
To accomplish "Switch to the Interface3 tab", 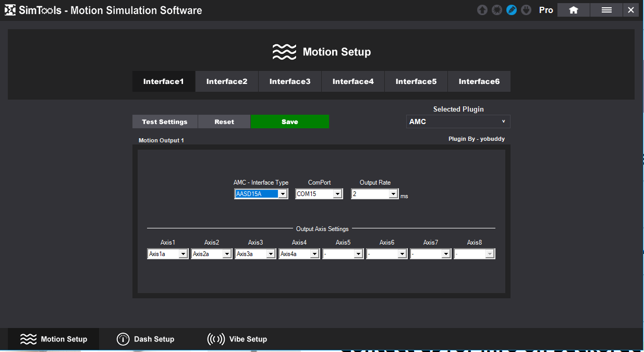I will 290,81.
